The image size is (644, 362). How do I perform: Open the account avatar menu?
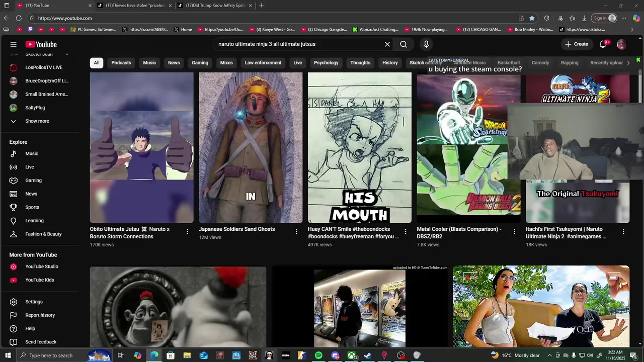[621, 44]
